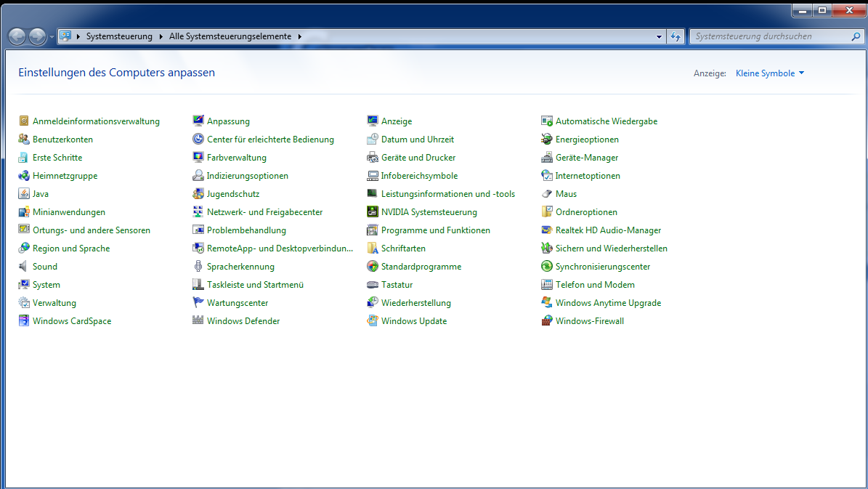Expand the address bar history dropdown

[659, 36]
